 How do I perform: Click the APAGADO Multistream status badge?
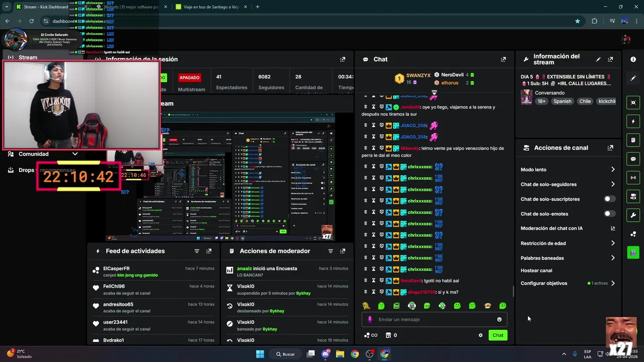(x=190, y=77)
